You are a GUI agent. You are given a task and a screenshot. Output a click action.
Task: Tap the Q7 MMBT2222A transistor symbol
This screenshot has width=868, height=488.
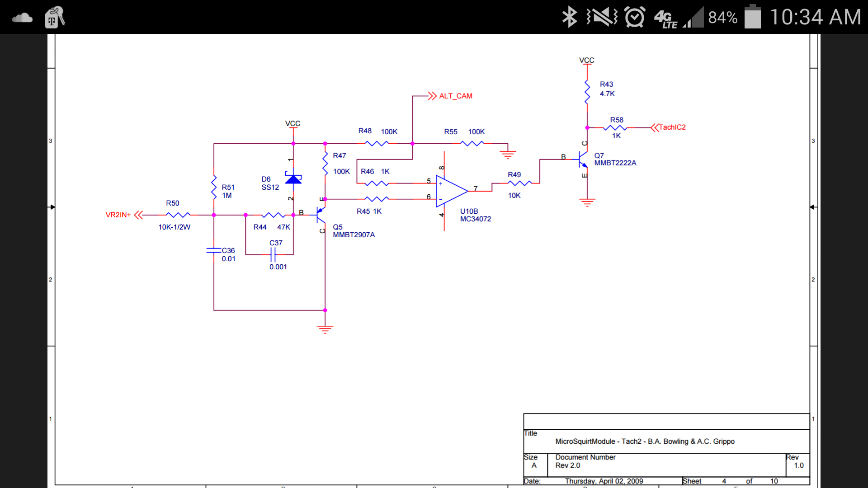[583, 159]
